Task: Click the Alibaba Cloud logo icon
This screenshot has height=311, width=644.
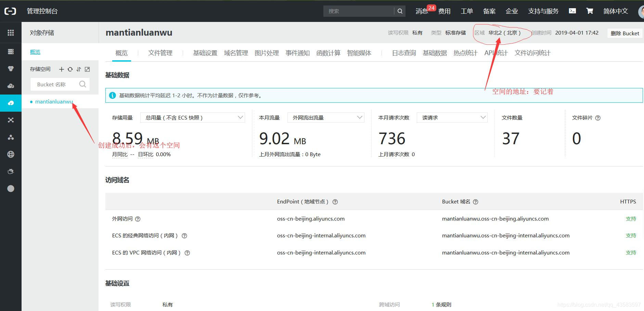Action: point(10,11)
